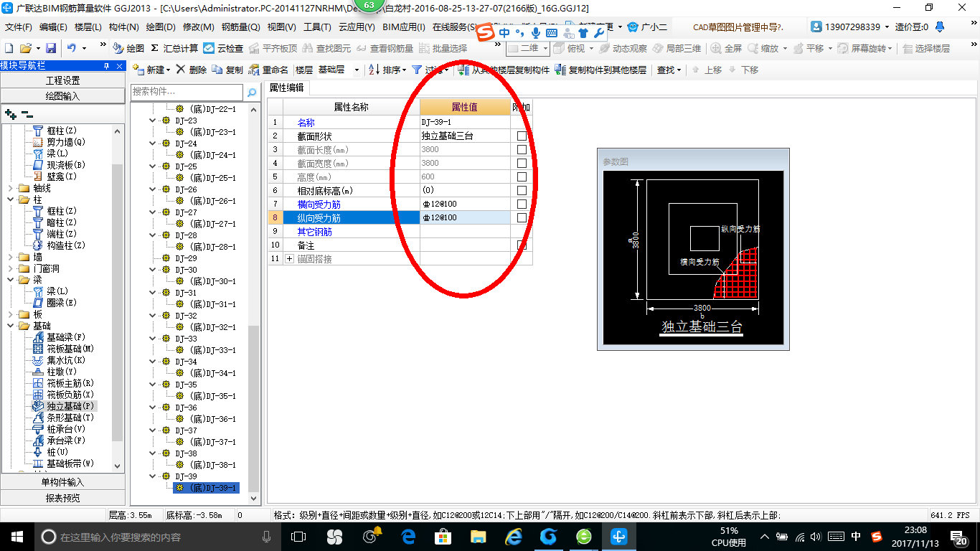The height and width of the screenshot is (551, 980).
Task: Select 筏板主筋(R) in navigation tree
Action: 70,383
